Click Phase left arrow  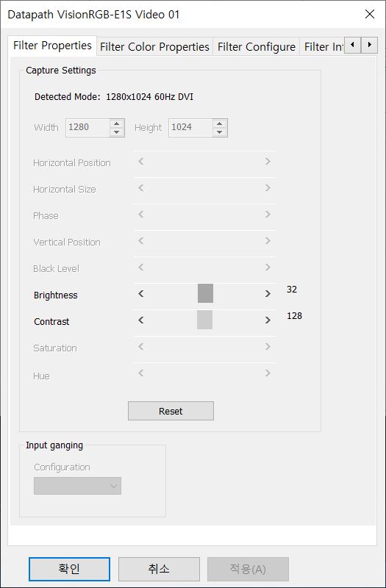pyautogui.click(x=141, y=215)
